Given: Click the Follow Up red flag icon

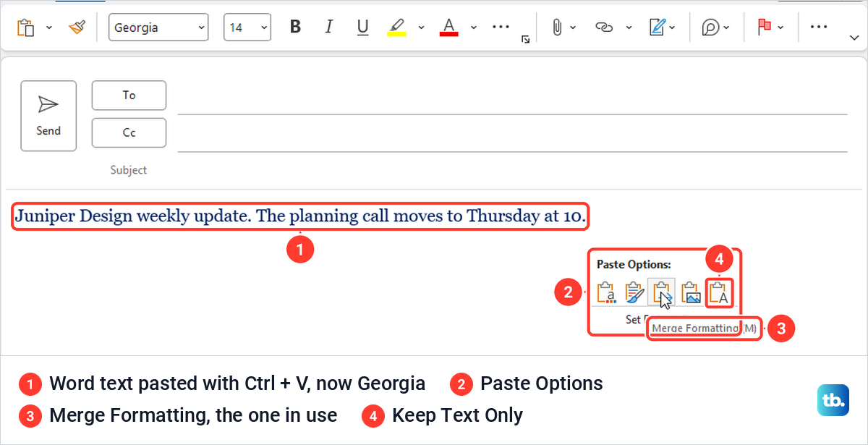Looking at the screenshot, I should (x=764, y=27).
